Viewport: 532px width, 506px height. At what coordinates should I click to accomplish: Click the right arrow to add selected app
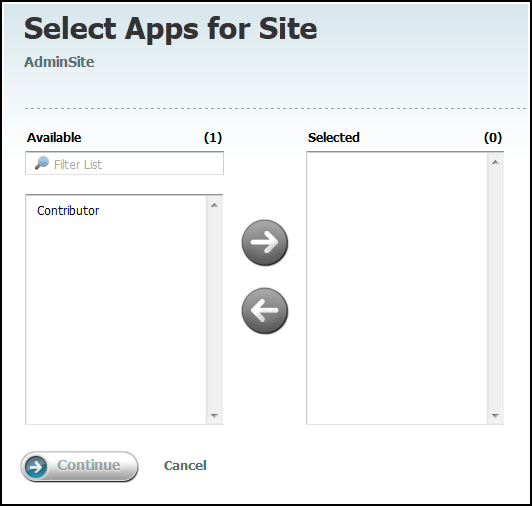[x=265, y=242]
